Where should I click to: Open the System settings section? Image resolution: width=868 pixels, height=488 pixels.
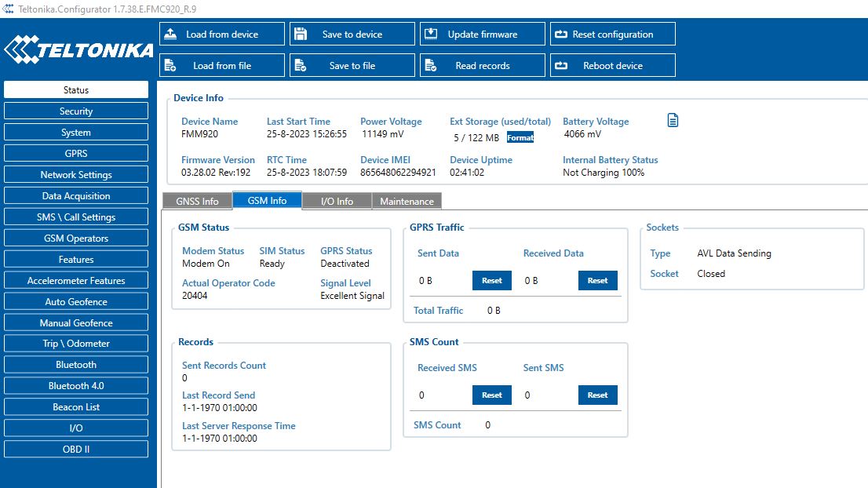click(x=76, y=133)
